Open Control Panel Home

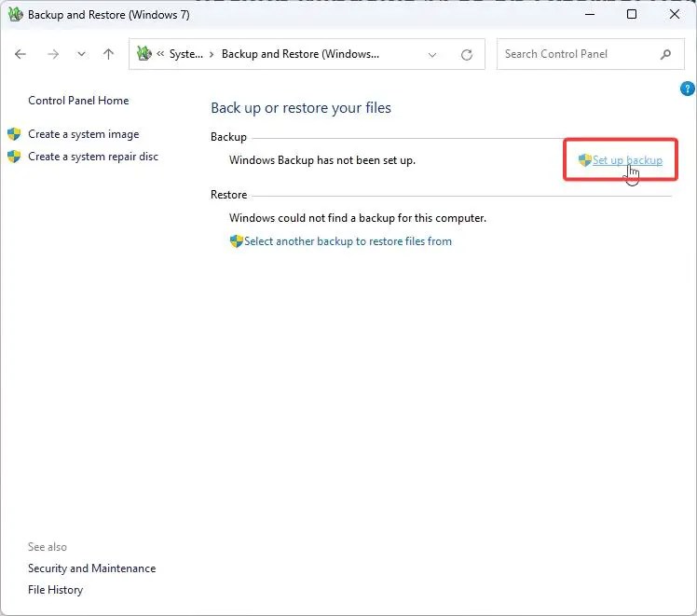78,101
